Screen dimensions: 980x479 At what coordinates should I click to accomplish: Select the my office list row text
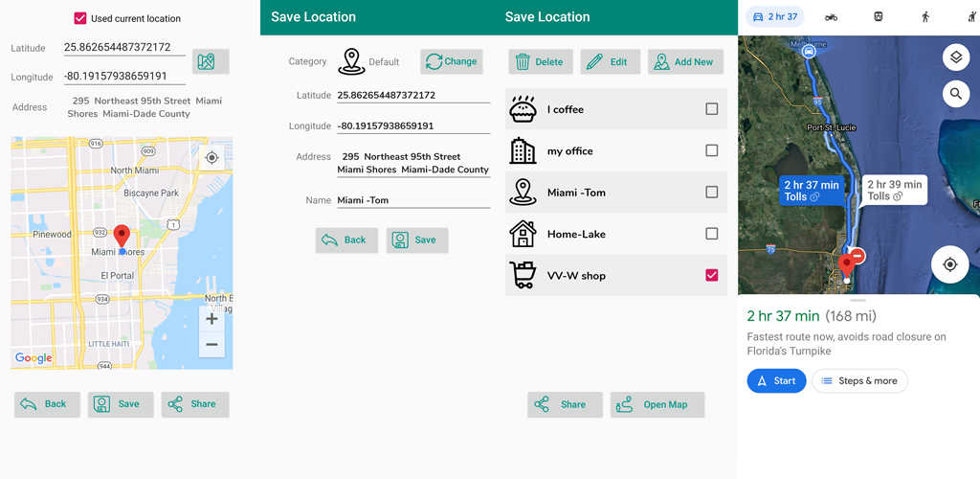pyautogui.click(x=570, y=150)
